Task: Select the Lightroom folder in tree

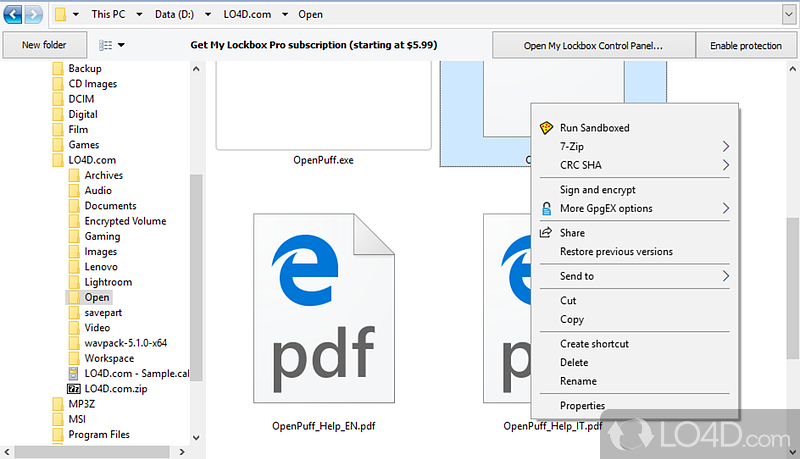Action: [x=108, y=282]
